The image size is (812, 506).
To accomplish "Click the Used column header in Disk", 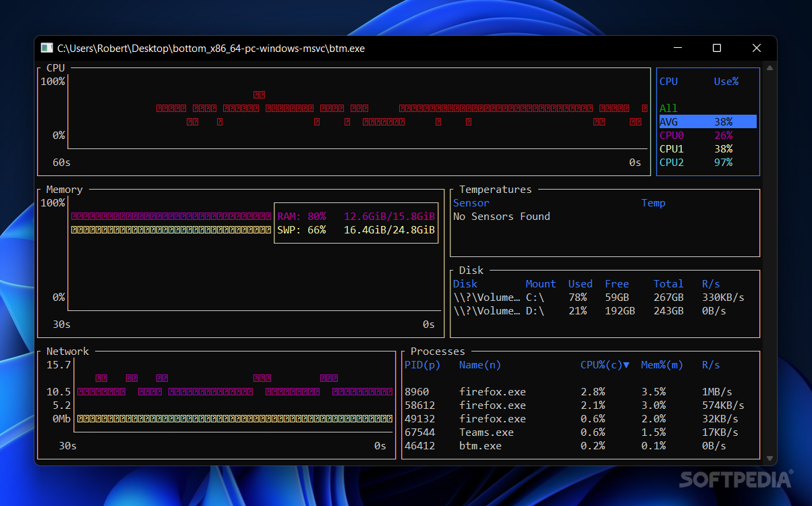I will pyautogui.click(x=580, y=284).
